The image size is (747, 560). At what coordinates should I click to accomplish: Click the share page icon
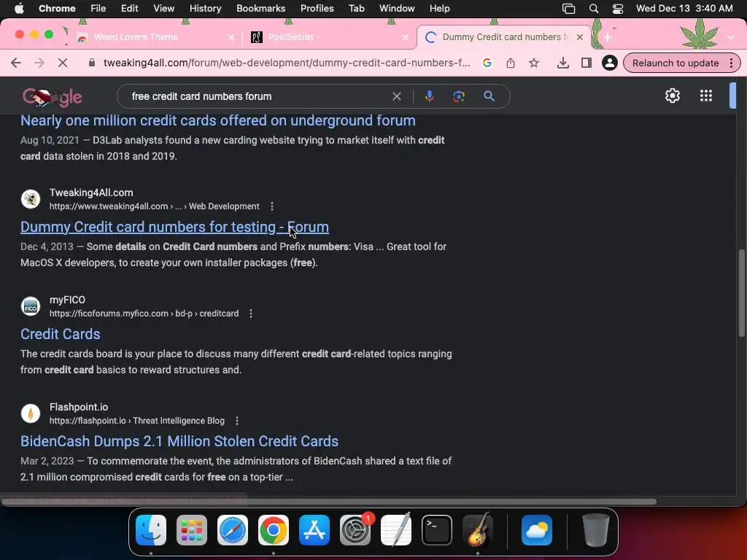(x=510, y=63)
